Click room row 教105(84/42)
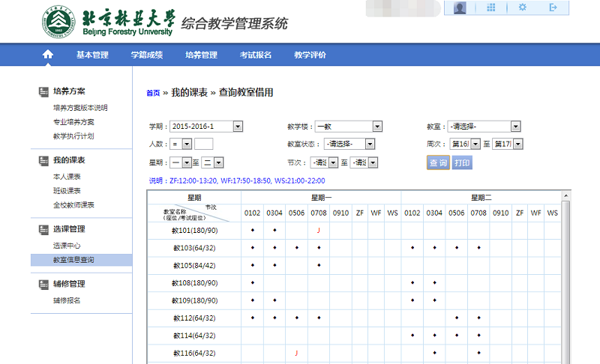This screenshot has width=600, height=364. (x=194, y=266)
